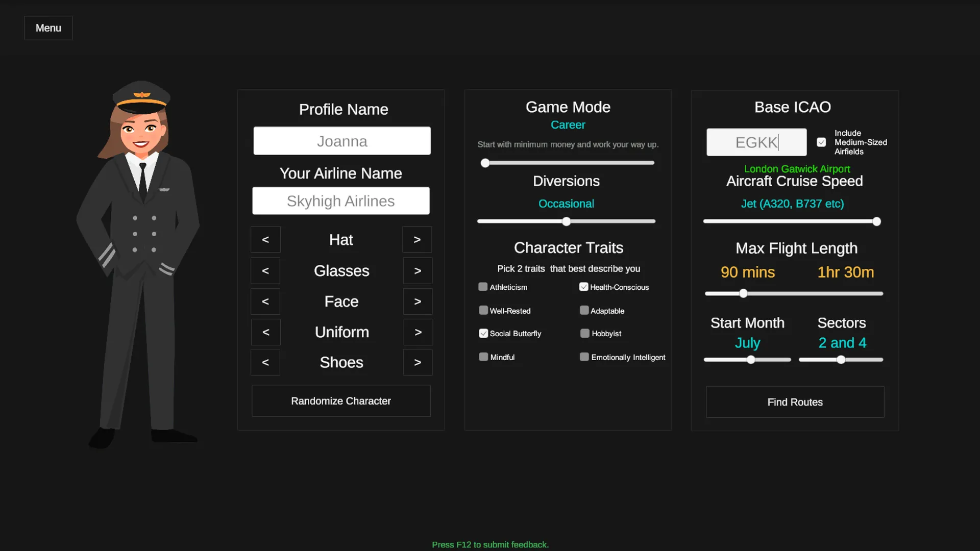Screen dimensions: 980x551
Task: Click the Start Month slider handle
Action: point(751,360)
